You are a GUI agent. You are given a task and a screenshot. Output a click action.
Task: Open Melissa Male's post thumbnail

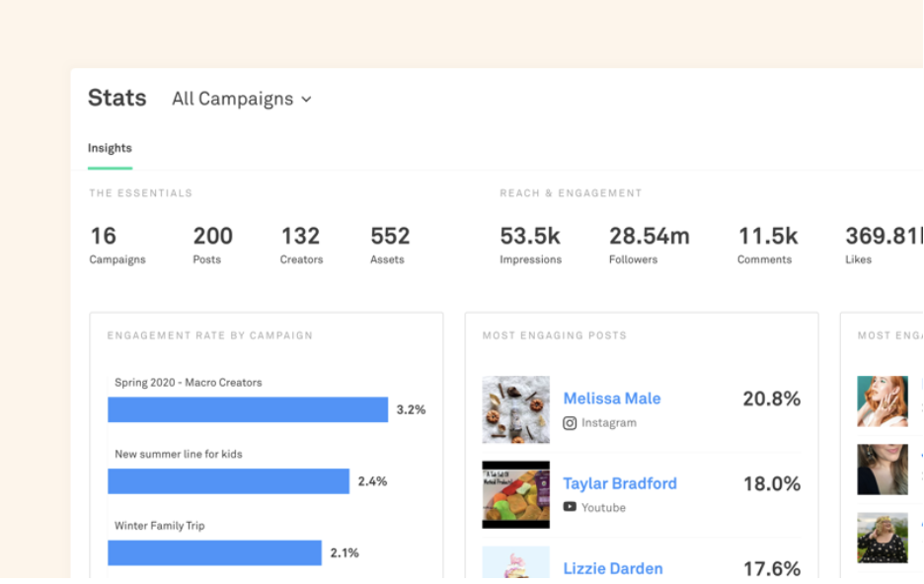coord(515,409)
